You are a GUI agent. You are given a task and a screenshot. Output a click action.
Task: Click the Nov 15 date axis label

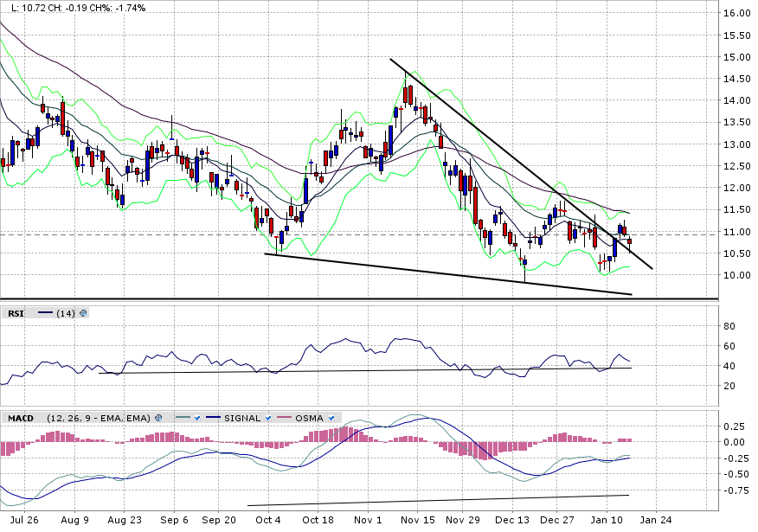pyautogui.click(x=417, y=521)
